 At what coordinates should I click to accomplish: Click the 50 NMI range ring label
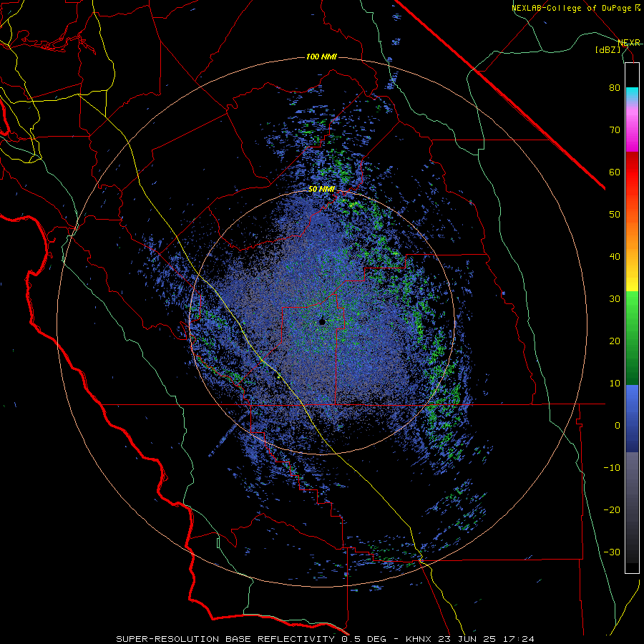(x=321, y=189)
